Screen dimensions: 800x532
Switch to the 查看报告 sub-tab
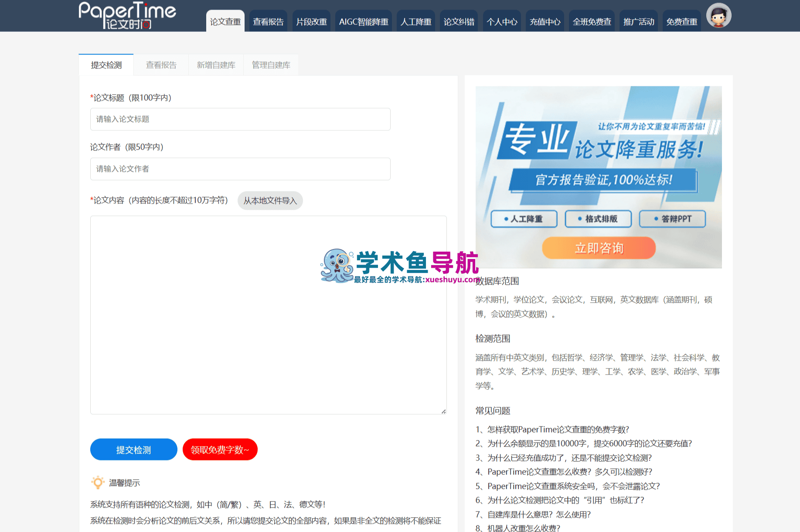[x=161, y=65]
